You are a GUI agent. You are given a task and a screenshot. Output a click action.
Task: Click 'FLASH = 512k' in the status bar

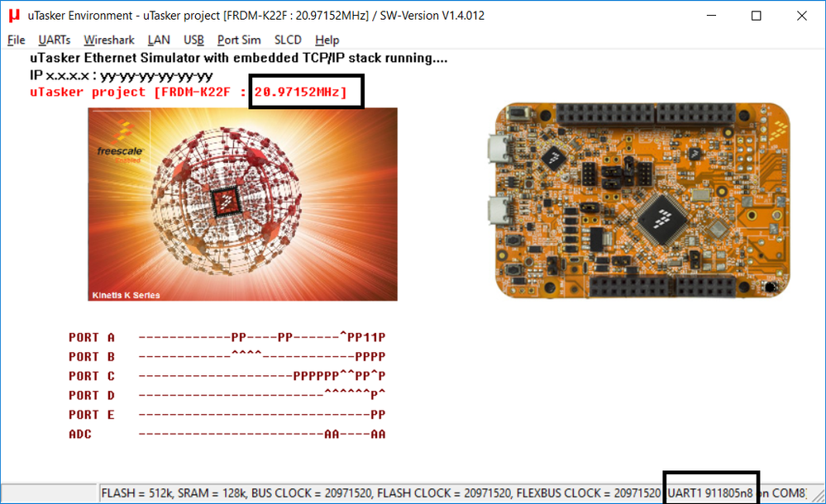(136, 493)
